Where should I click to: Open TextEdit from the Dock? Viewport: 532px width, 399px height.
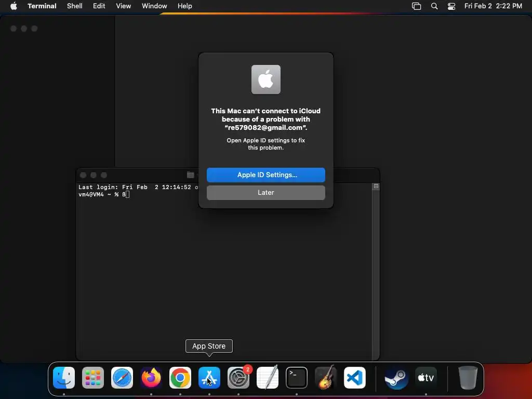click(x=268, y=378)
